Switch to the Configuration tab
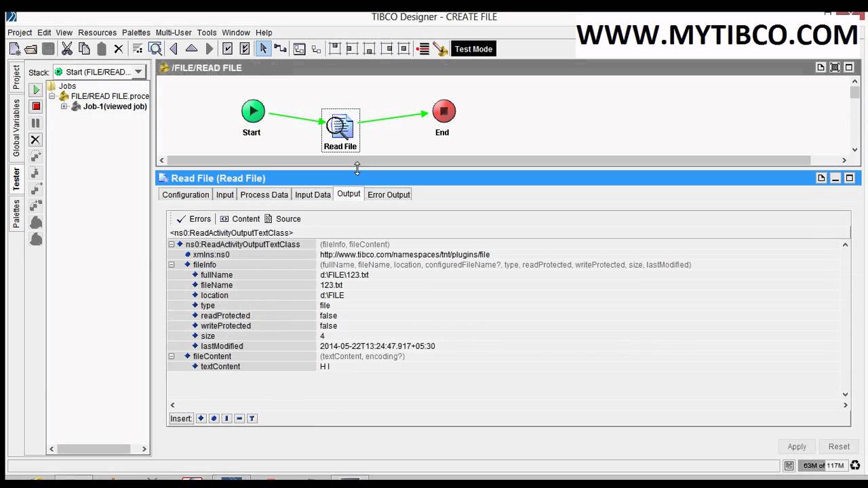This screenshot has width=868, height=488. 185,195
